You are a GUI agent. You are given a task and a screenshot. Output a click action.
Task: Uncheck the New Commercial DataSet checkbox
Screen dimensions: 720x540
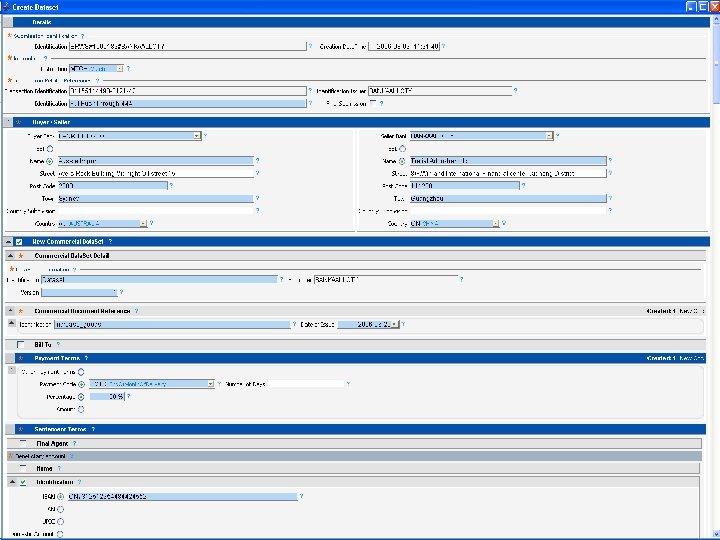tap(19, 242)
